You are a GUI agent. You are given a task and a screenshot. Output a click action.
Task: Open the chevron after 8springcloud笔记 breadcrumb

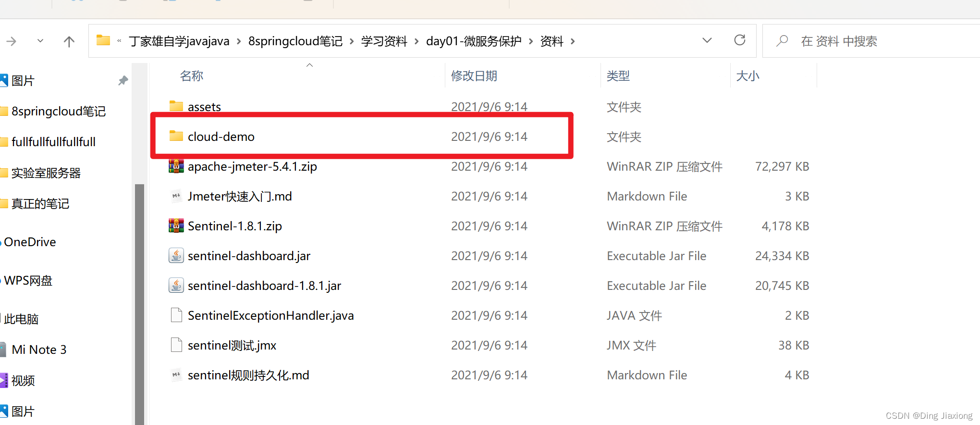coord(352,41)
